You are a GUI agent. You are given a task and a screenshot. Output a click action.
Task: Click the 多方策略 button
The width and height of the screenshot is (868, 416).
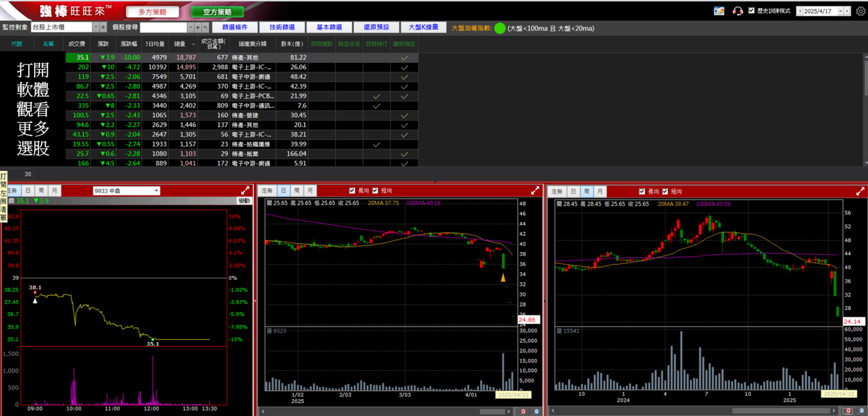tap(152, 12)
